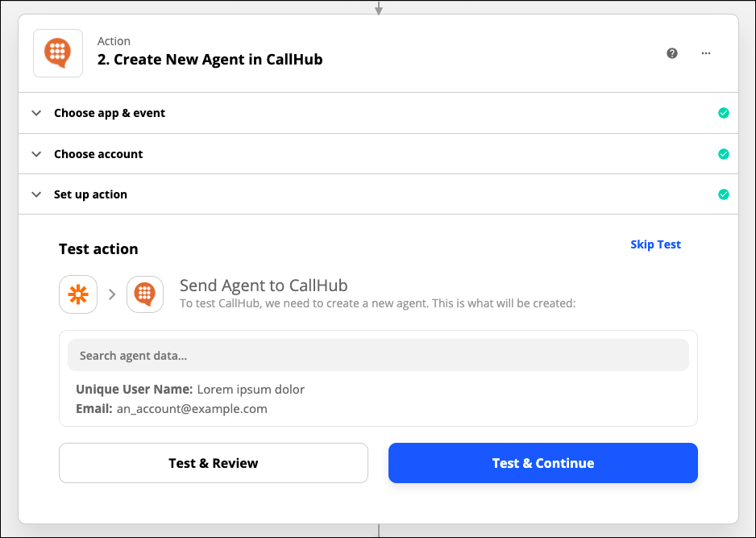Click the Test & Continue button
756x538 pixels.
543,463
